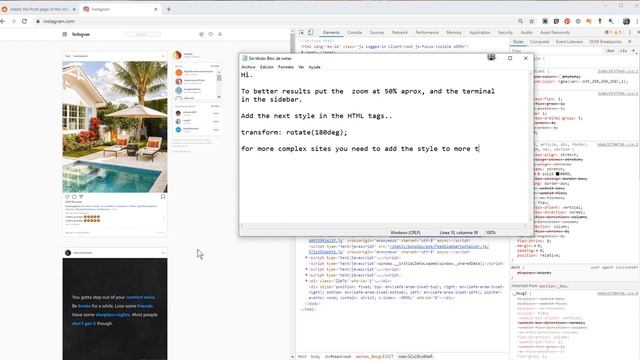Open the Edición menu in Notepad
This screenshot has height=360, width=640.
click(x=267, y=67)
